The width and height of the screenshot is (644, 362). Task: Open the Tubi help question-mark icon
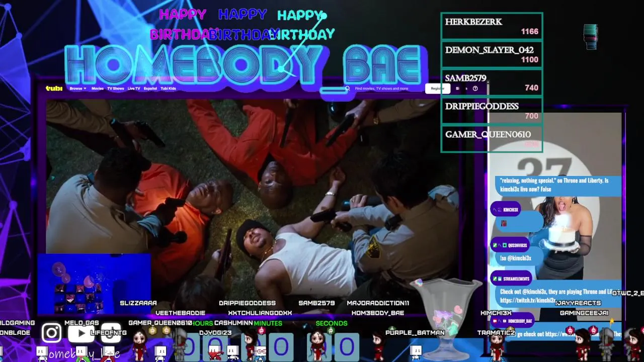(475, 88)
